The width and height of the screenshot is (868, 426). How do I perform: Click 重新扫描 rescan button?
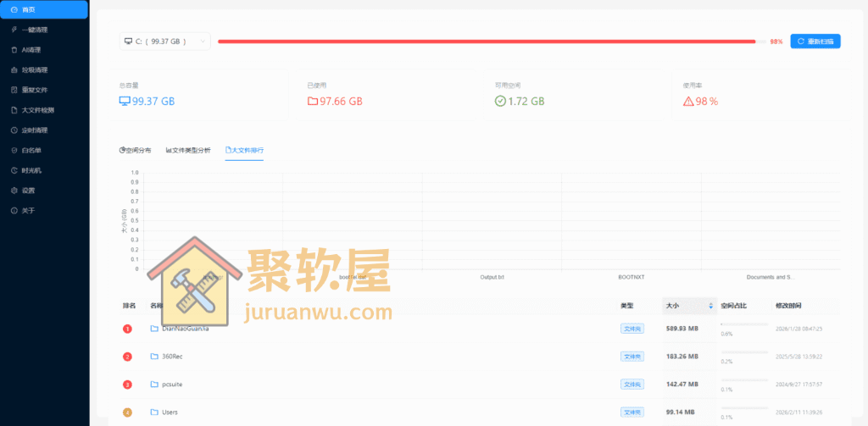click(x=815, y=41)
